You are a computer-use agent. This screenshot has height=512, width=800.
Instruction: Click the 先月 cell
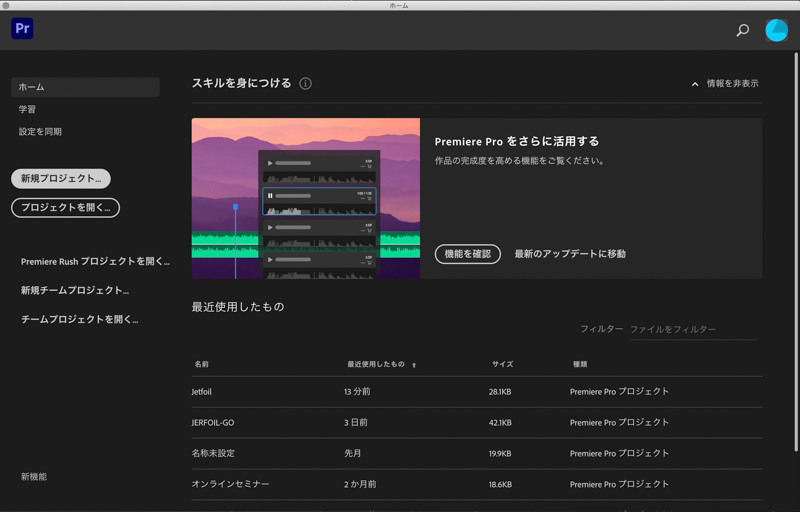click(x=352, y=453)
